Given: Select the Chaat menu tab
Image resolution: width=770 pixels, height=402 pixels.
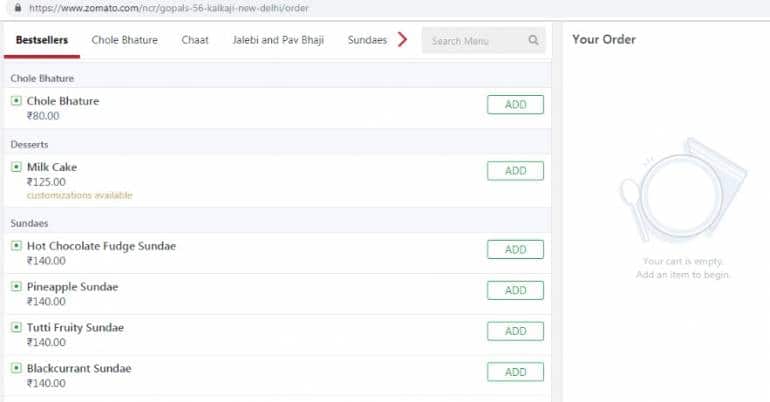Looking at the screenshot, I should point(195,41).
